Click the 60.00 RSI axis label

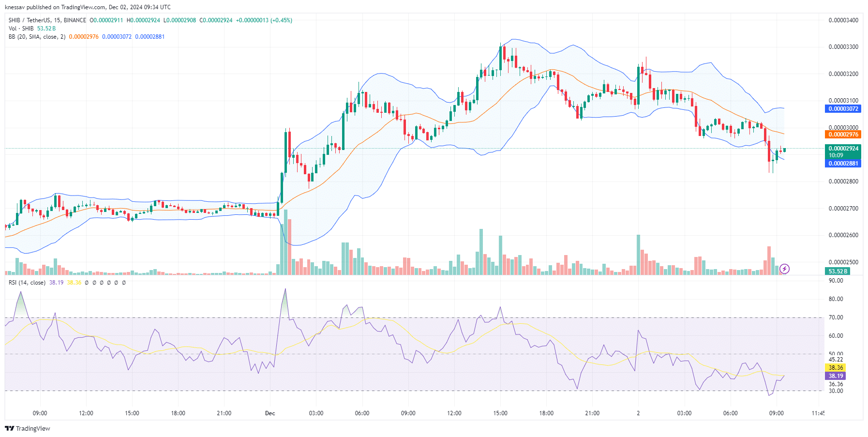click(836, 336)
